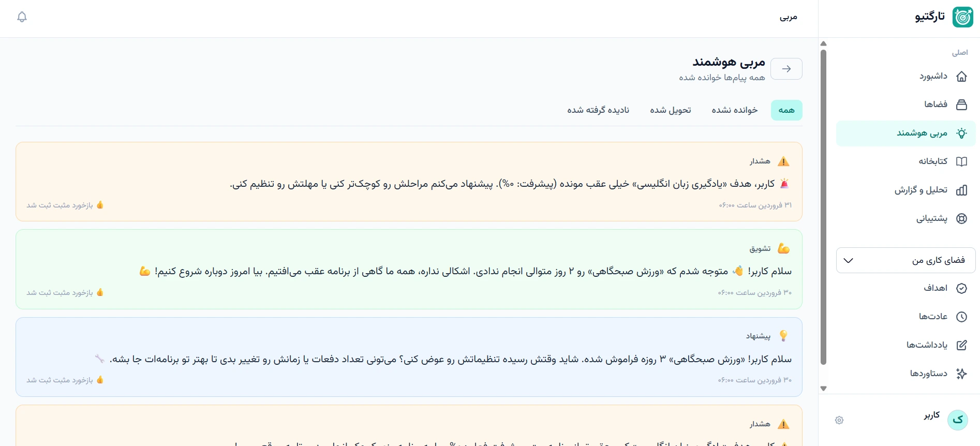This screenshot has width=980, height=446.
Task: Switch to the خوانده نشده tab
Action: (x=735, y=110)
